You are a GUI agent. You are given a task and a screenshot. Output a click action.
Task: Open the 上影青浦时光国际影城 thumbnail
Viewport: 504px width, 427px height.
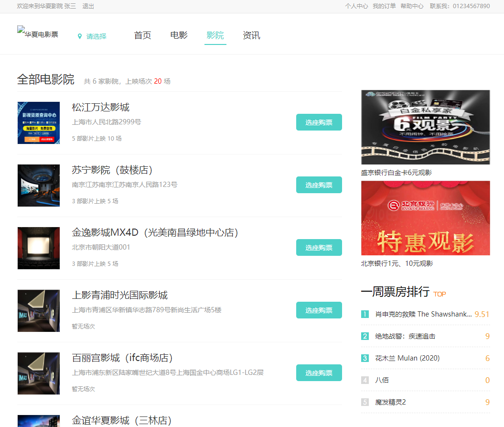point(39,311)
